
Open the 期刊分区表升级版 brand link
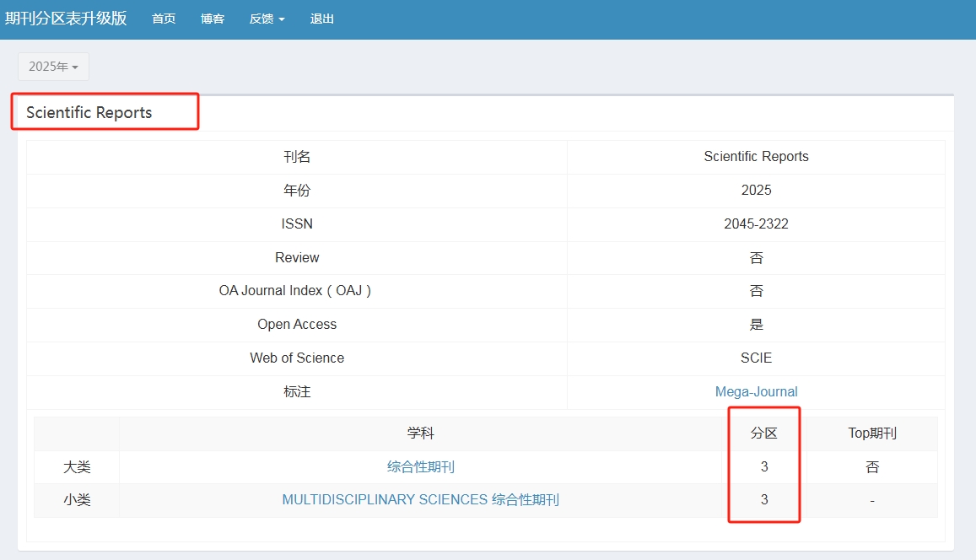click(66, 19)
